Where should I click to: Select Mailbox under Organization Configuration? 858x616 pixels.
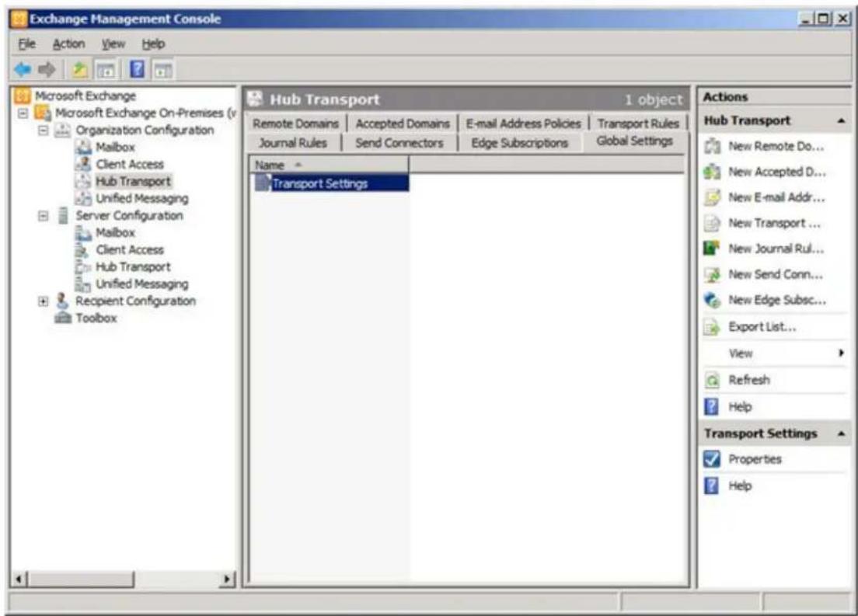[116, 147]
